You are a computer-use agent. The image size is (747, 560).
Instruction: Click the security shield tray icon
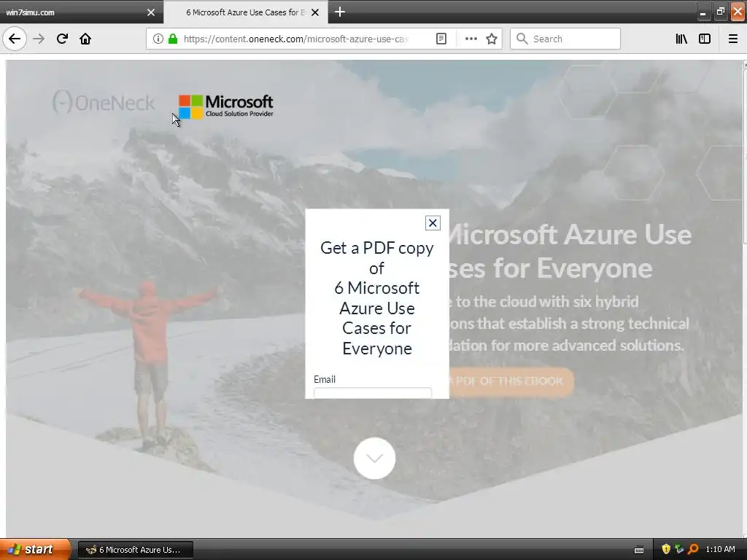pyautogui.click(x=666, y=549)
